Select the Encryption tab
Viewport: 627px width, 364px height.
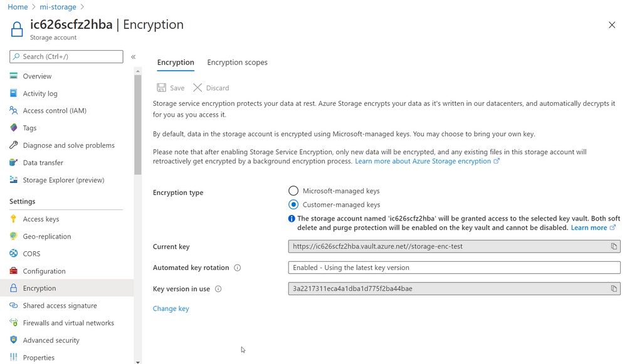point(176,62)
